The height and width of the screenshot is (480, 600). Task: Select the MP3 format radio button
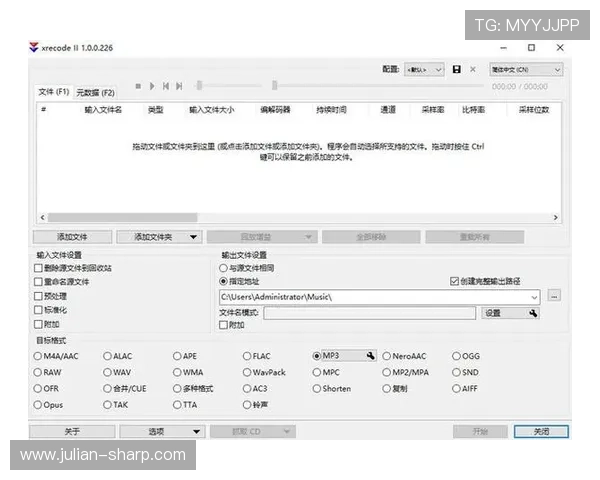click(x=316, y=356)
